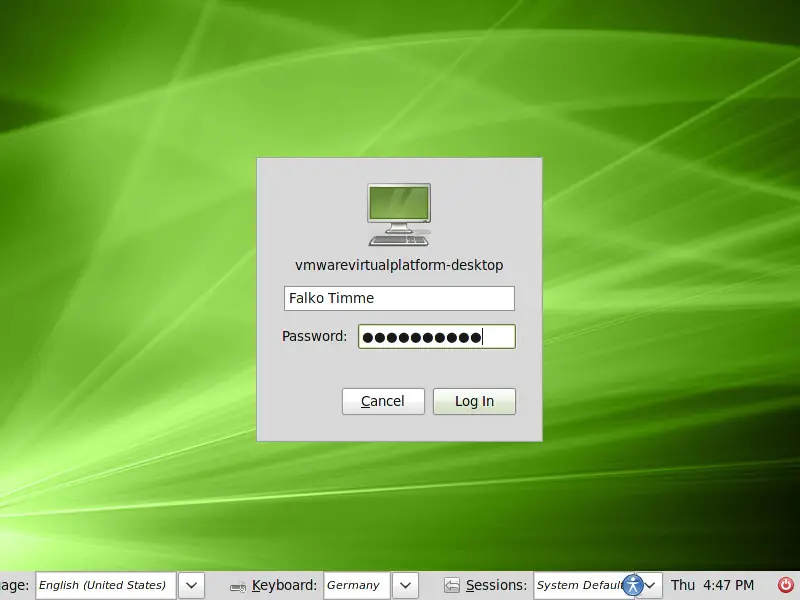Click the Keyboard label text
Viewport: 800px width, 600px height.
click(284, 585)
